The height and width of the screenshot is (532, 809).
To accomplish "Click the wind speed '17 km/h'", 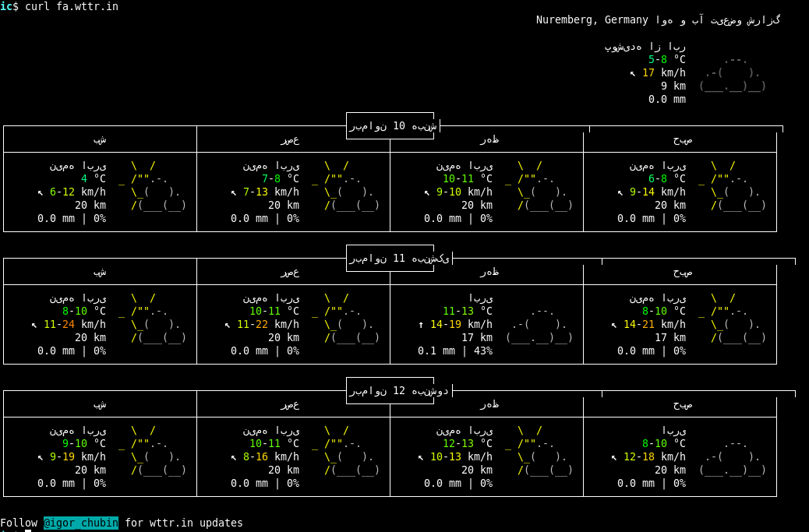I will tap(664, 73).
